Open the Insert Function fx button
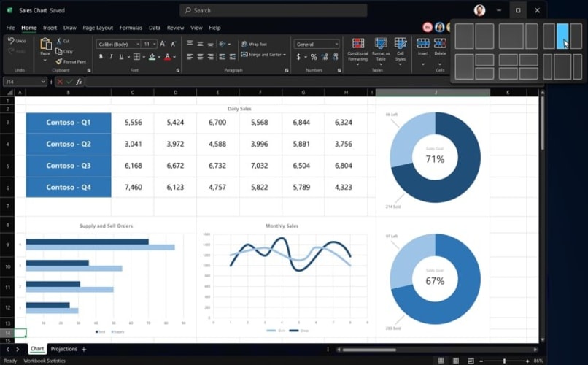This screenshot has height=365, width=588. pyautogui.click(x=79, y=82)
